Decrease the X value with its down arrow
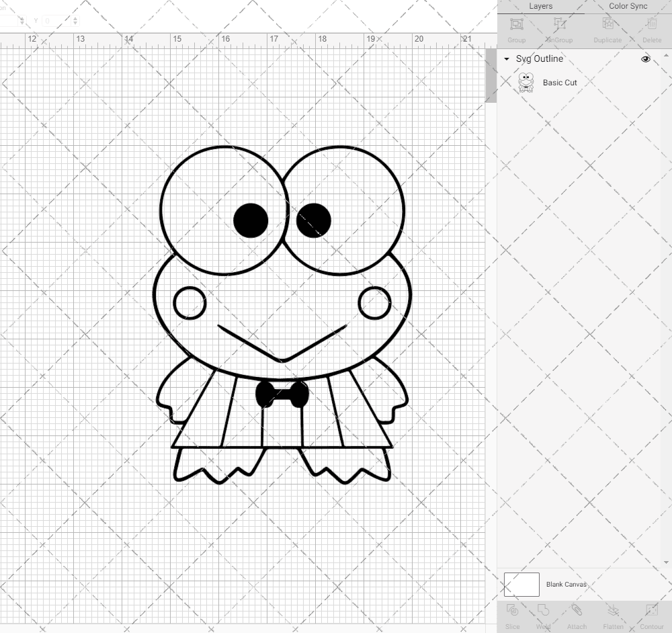The width and height of the screenshot is (672, 633). (x=22, y=24)
